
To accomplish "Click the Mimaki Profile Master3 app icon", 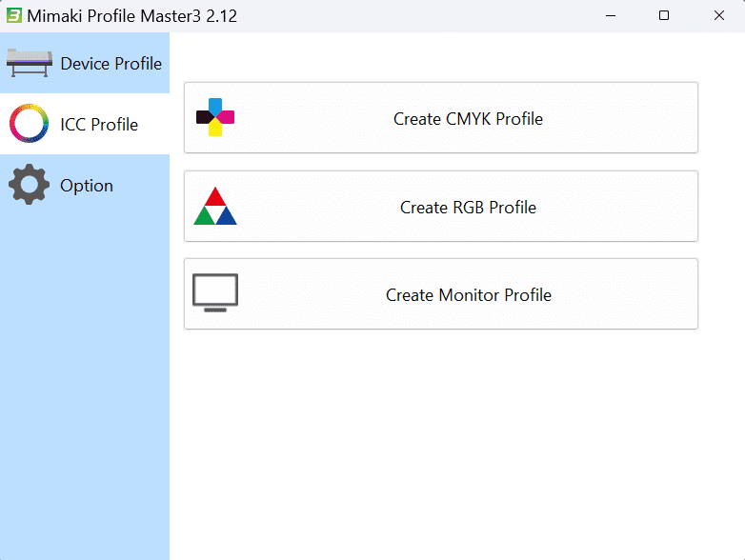I will click(13, 15).
